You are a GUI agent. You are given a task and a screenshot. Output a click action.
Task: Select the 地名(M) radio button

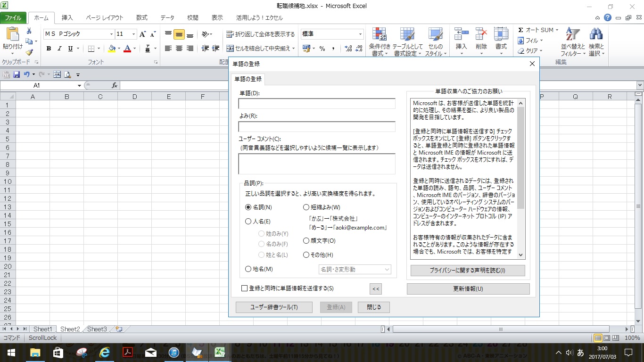click(x=248, y=269)
